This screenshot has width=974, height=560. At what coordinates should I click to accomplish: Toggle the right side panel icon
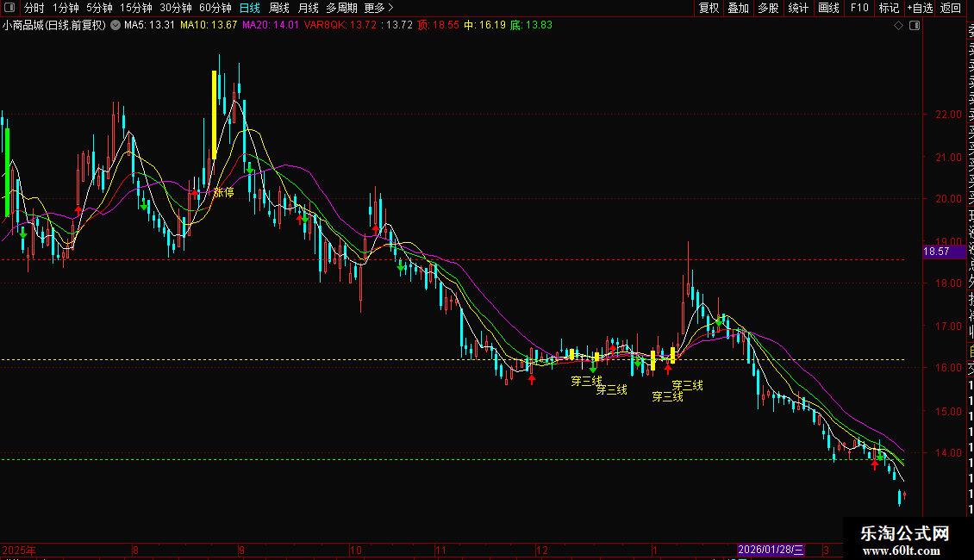tap(915, 26)
